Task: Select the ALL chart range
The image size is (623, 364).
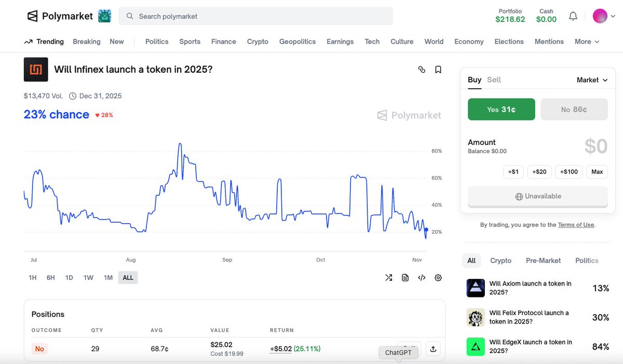Action: pos(128,278)
